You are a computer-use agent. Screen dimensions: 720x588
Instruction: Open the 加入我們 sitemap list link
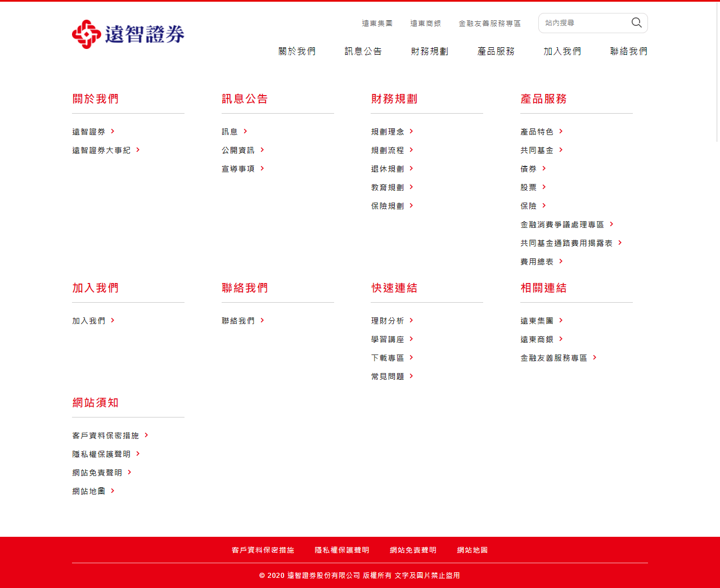pyautogui.click(x=89, y=321)
